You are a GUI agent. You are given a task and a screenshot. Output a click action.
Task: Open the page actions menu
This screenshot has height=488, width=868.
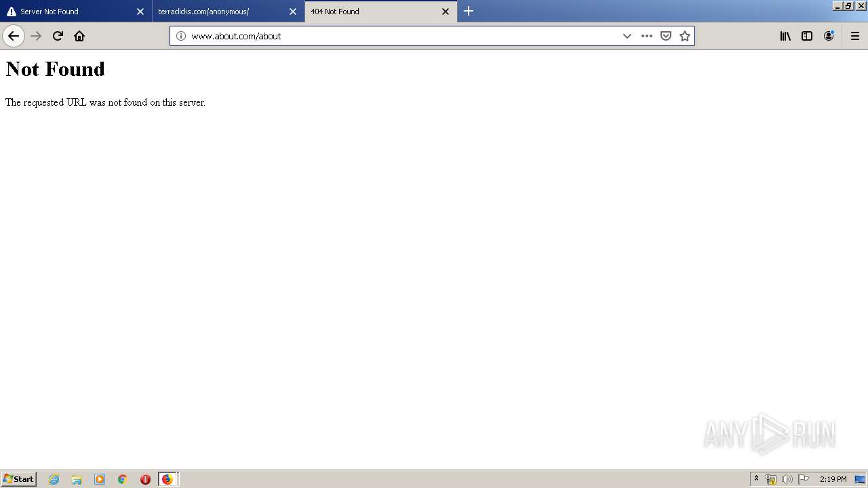tap(647, 36)
